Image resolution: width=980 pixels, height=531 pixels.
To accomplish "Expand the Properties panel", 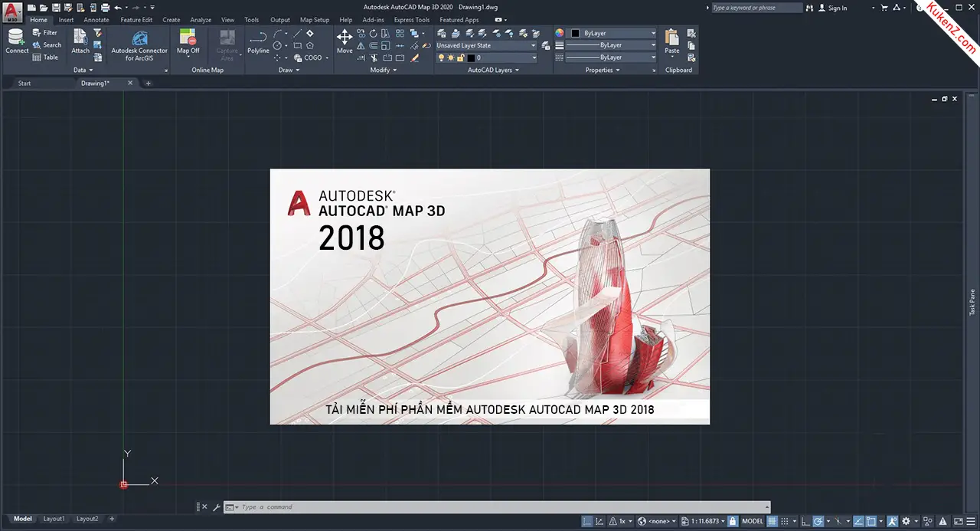I will 603,70.
